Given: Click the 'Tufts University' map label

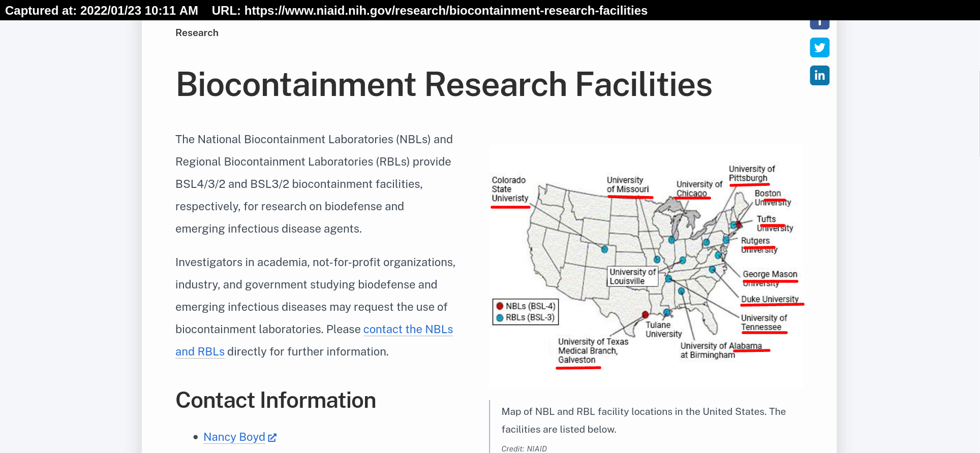Looking at the screenshot, I should 775,223.
